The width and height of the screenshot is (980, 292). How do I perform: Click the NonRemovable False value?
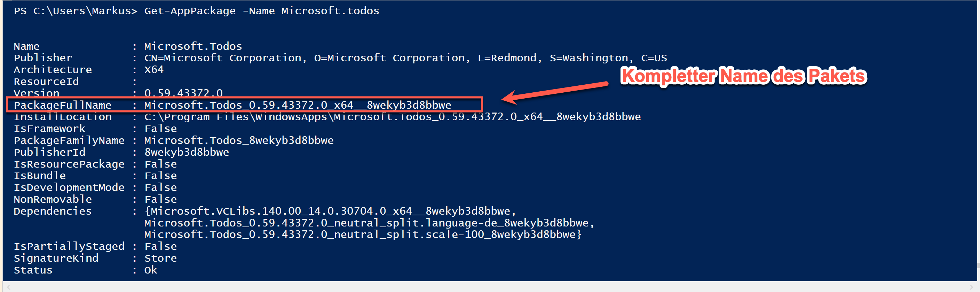160,199
